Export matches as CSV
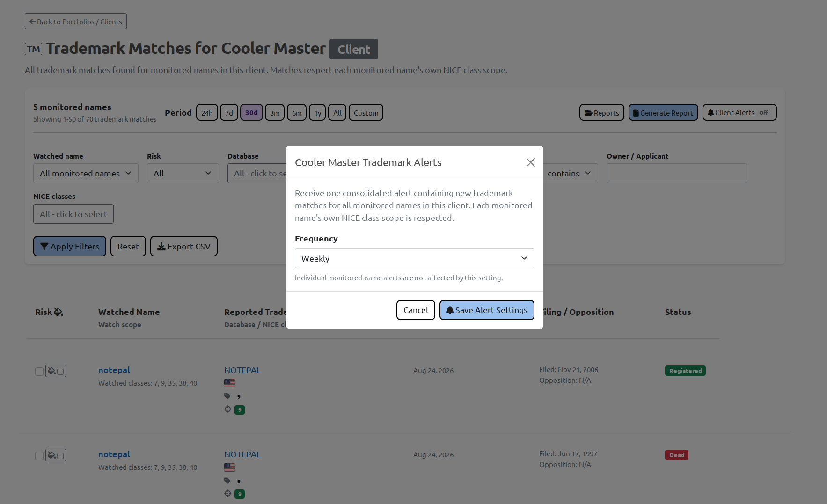This screenshot has height=504, width=827. (x=184, y=246)
